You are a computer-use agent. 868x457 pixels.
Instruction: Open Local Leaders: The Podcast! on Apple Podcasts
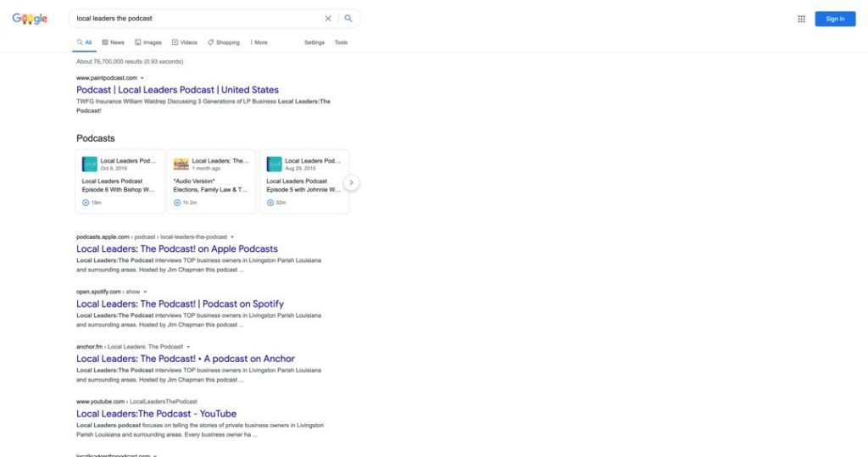point(177,248)
